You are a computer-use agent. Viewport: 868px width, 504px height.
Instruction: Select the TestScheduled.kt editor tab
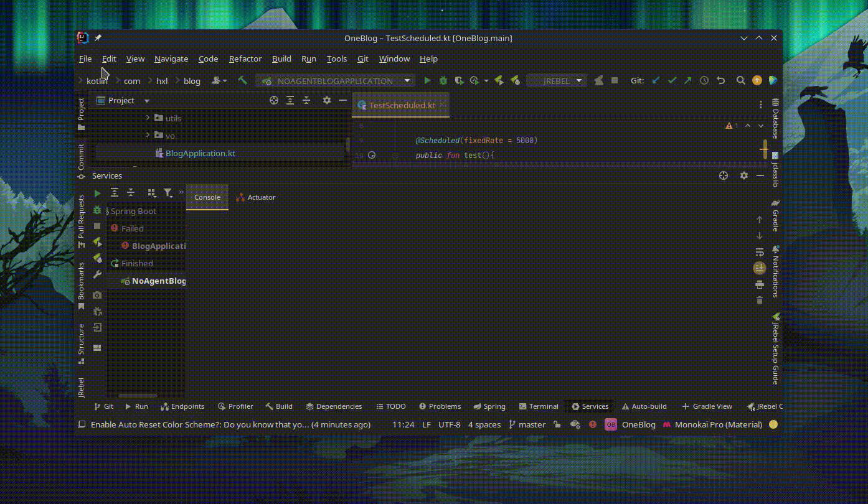401,105
